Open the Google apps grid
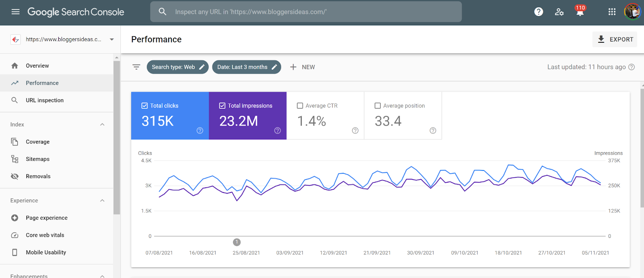Viewport: 644px width, 278px height. [612, 12]
